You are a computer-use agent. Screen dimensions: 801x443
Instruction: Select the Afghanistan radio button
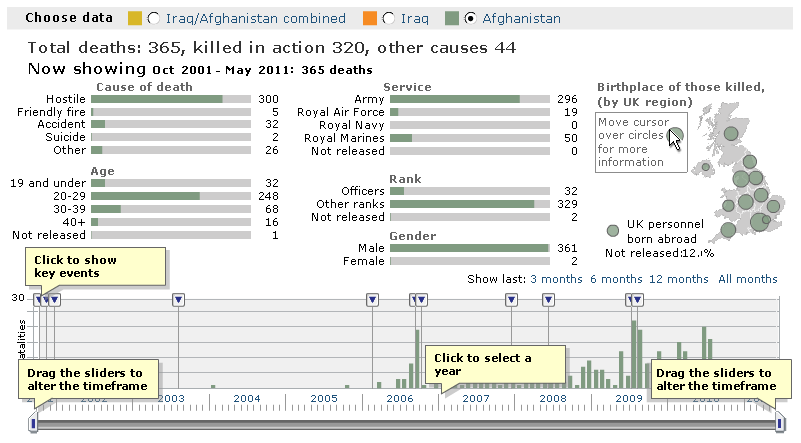(x=470, y=18)
